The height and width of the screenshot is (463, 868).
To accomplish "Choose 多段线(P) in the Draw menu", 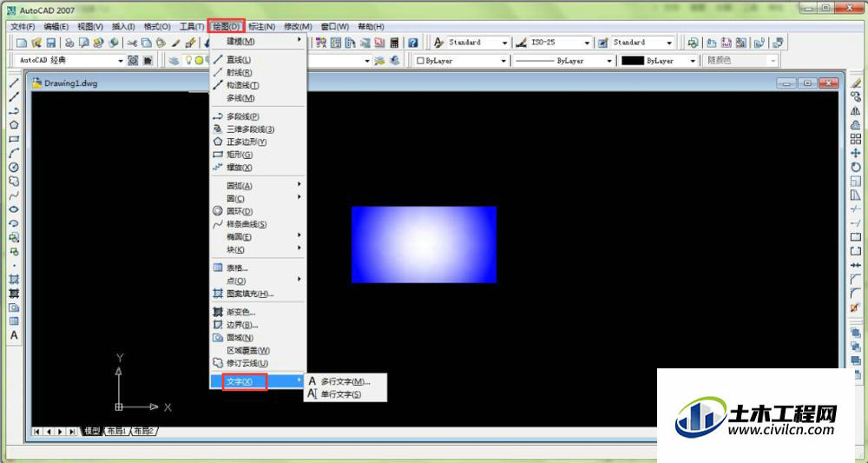I will pos(258,116).
